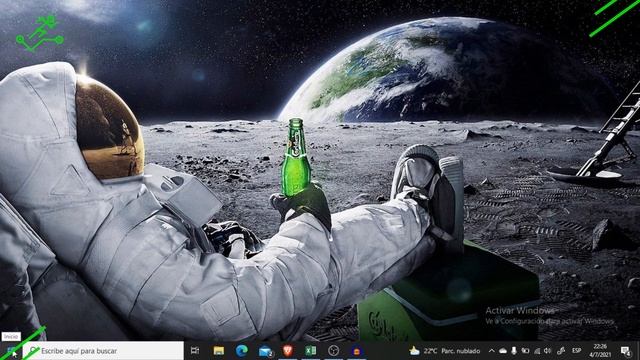This screenshot has width=640, height=360.
Task: Open the battery status tray icon
Action: click(526, 351)
